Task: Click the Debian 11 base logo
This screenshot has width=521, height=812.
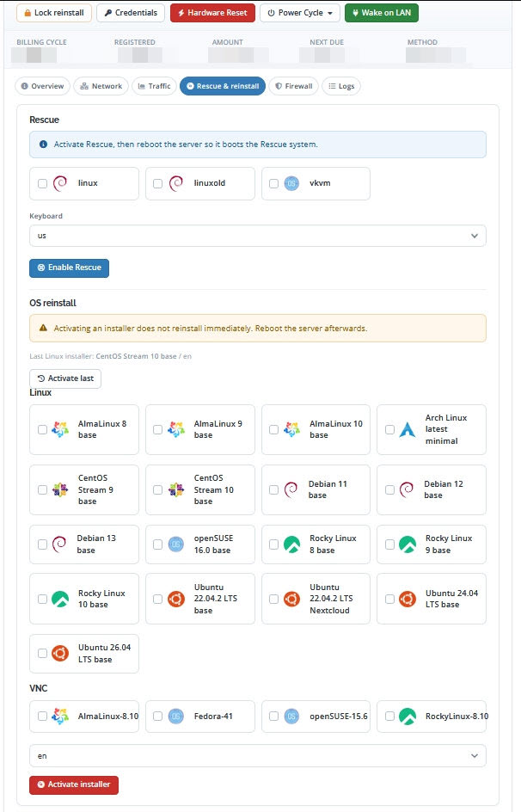Action: (x=291, y=489)
